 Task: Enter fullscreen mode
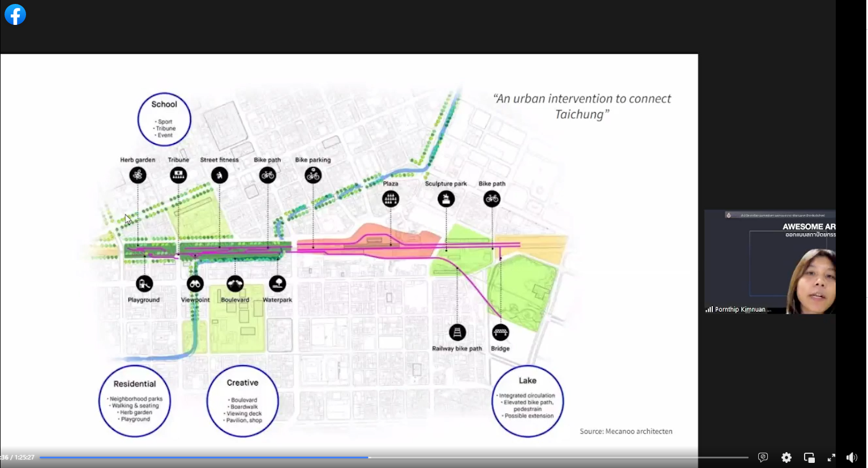831,458
